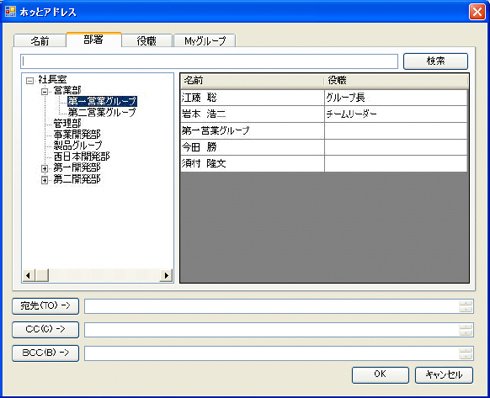Image resolution: width=490 pixels, height=398 pixels.
Task: Select 西日本開発部 in the tree
Action: (x=82, y=157)
